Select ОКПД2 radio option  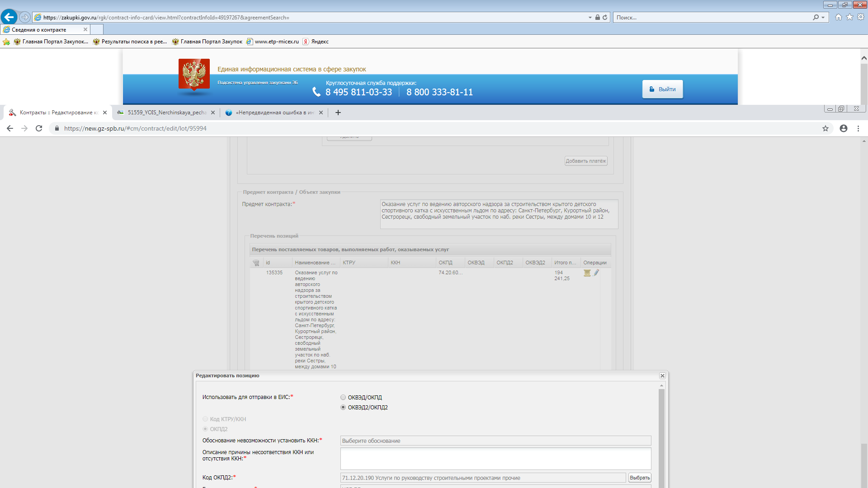point(205,429)
